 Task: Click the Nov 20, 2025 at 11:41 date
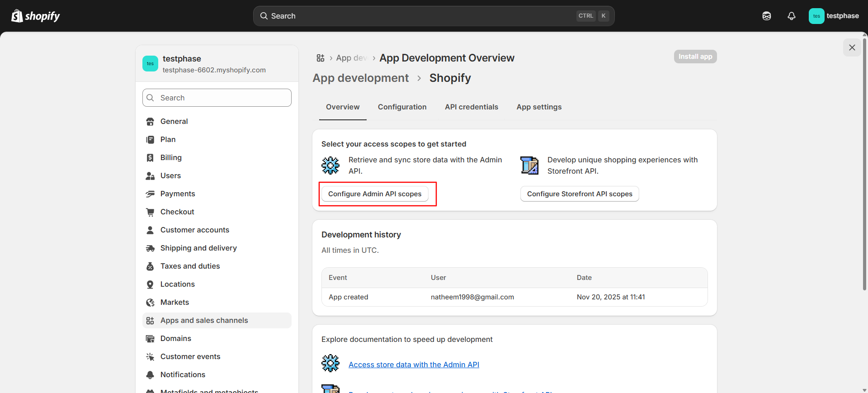click(611, 297)
